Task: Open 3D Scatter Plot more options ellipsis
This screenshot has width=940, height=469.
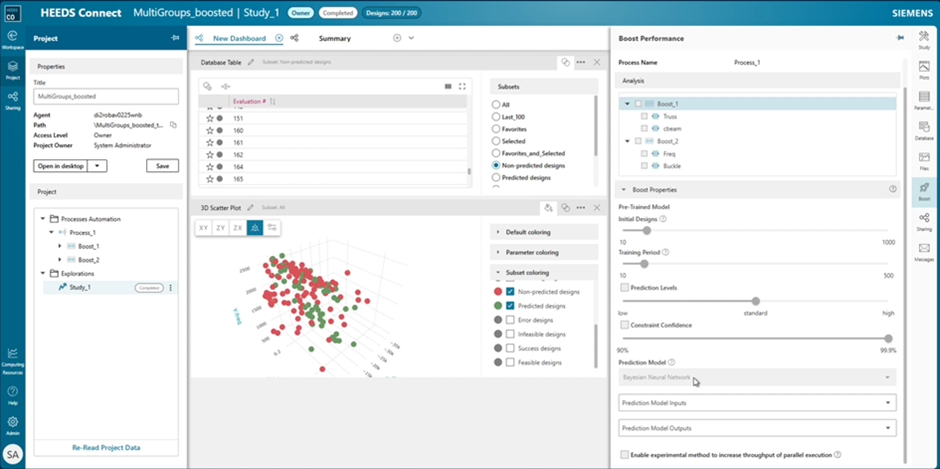Action: (x=581, y=208)
